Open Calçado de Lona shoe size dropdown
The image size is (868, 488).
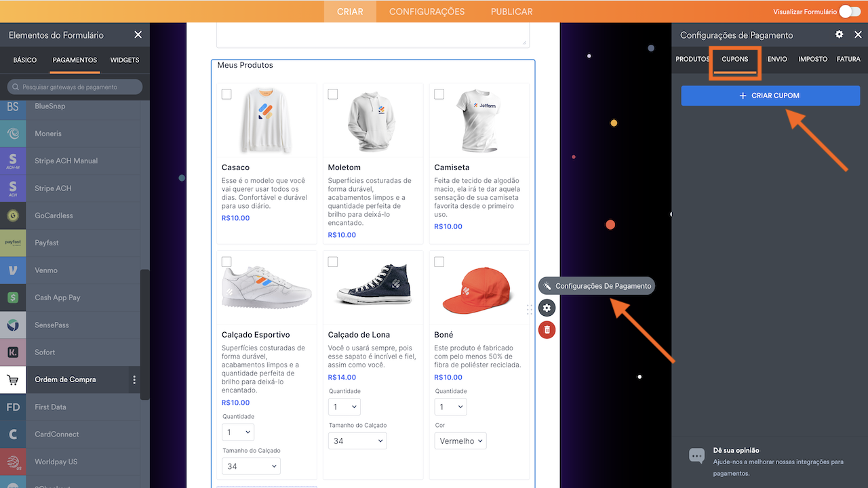pyautogui.click(x=357, y=441)
